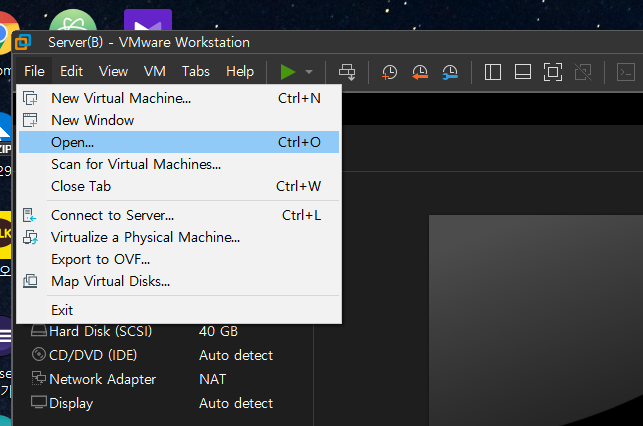Click the Network Adapter device icon
The image size is (643, 426).
click(39, 378)
